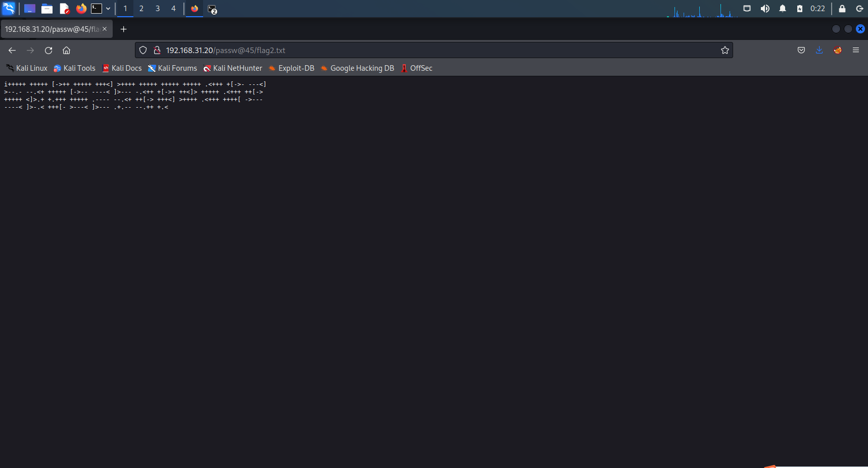Image resolution: width=868 pixels, height=468 pixels.
Task: Open the Firefox downloads panel
Action: (819, 50)
